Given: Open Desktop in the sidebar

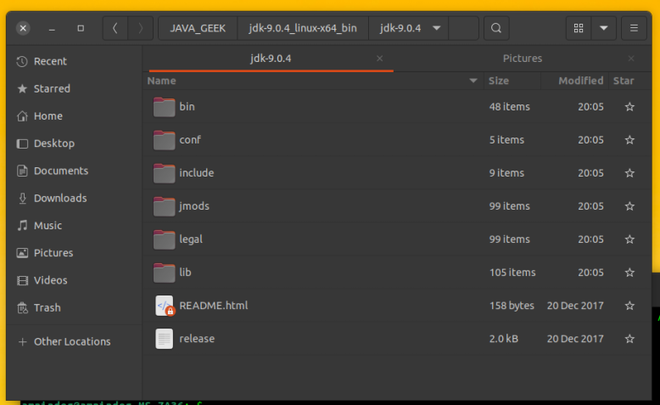Looking at the screenshot, I should click(x=74, y=144).
